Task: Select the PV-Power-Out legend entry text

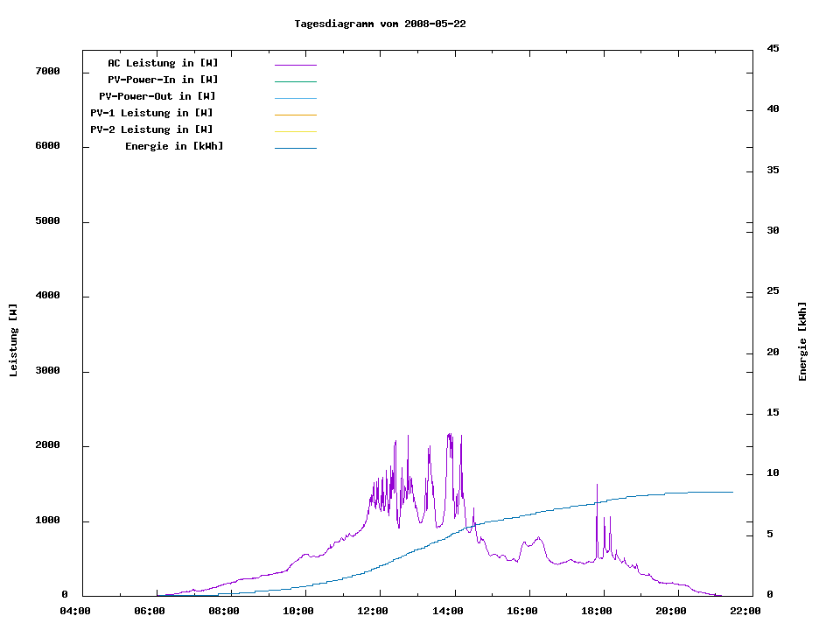Action: tap(157, 96)
